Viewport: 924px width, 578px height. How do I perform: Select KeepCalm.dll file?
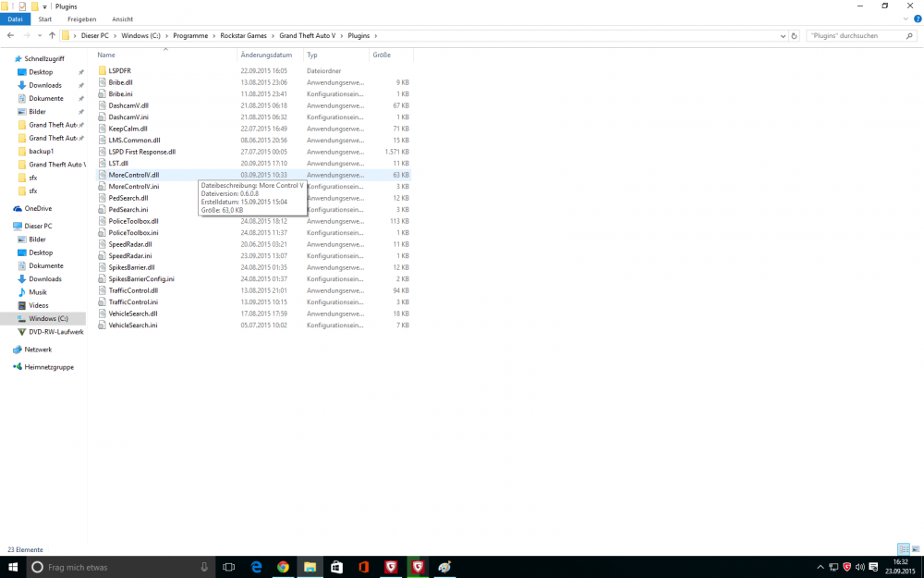click(128, 129)
